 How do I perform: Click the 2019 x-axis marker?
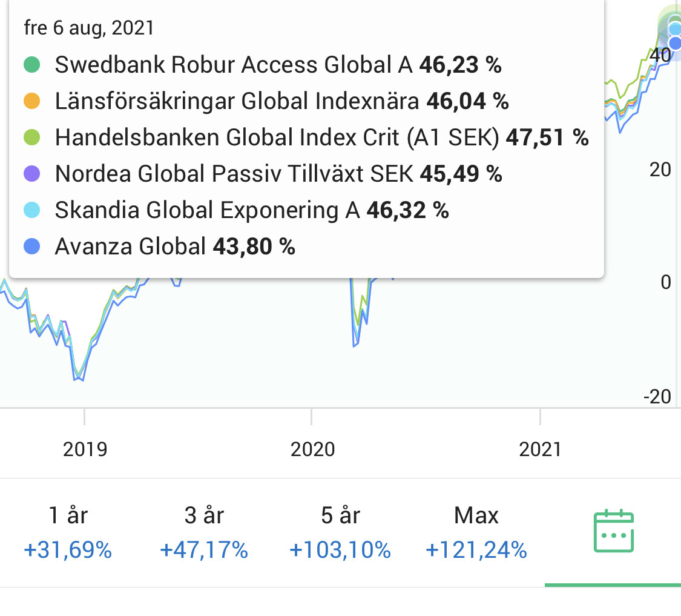pos(85,449)
